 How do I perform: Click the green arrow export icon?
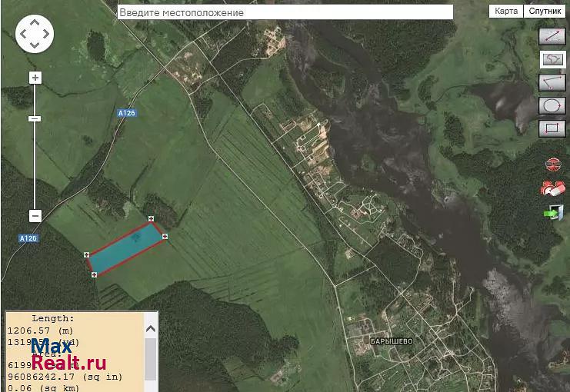[x=552, y=212]
